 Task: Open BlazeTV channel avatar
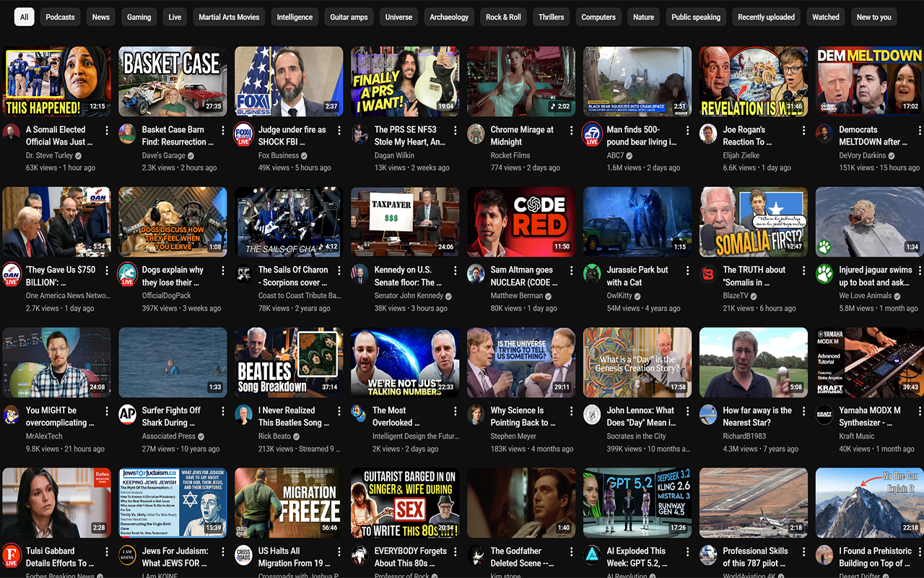pos(708,274)
